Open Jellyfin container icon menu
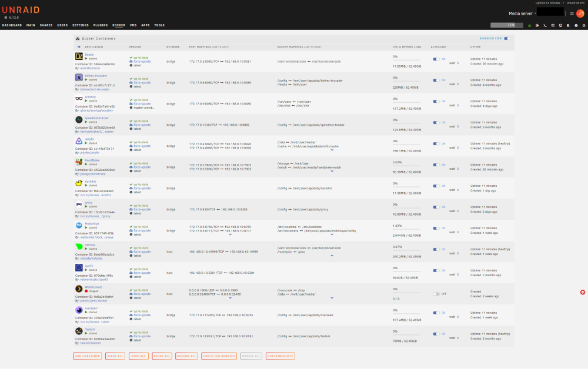Viewport: 588px width, 369px height. click(79, 141)
